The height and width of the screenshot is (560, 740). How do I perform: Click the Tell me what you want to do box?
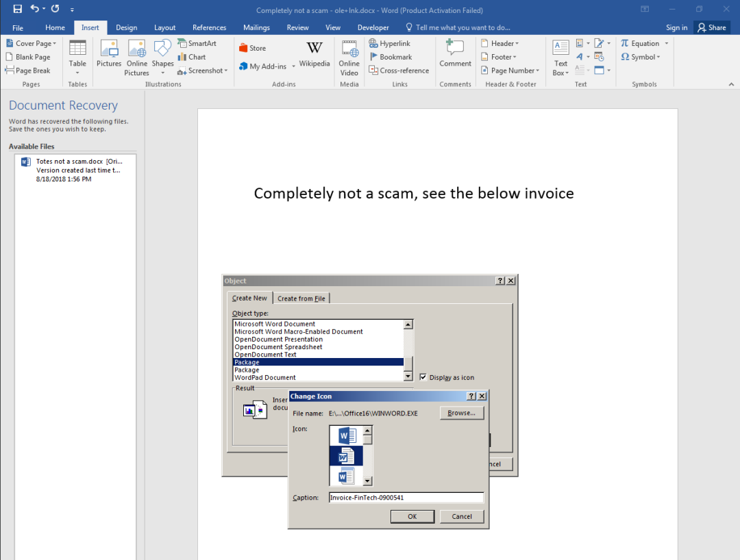(x=458, y=27)
